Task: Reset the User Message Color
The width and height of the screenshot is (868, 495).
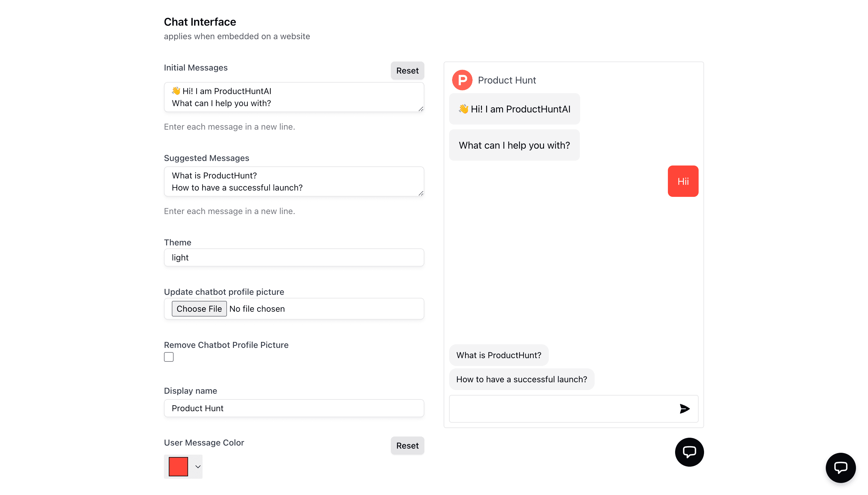Action: [407, 446]
